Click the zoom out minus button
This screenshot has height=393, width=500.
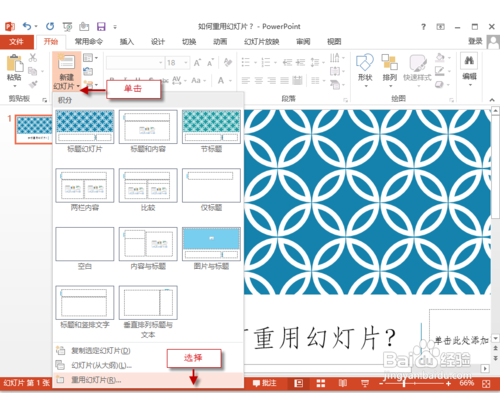coord(381,384)
